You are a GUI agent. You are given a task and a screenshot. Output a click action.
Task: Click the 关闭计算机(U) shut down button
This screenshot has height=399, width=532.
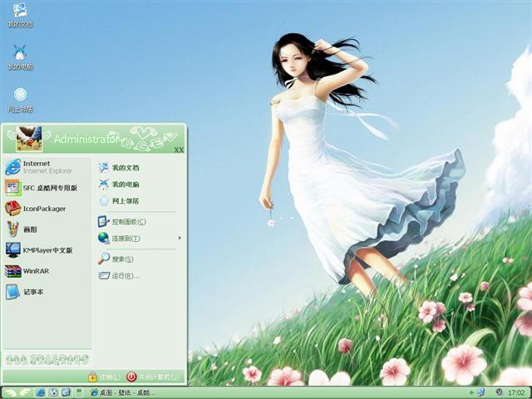tap(153, 377)
